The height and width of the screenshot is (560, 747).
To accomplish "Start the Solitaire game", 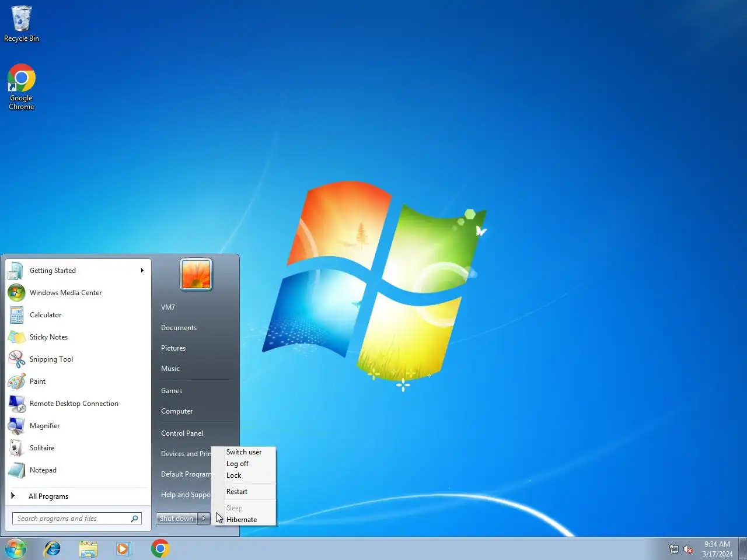I will pos(78,448).
